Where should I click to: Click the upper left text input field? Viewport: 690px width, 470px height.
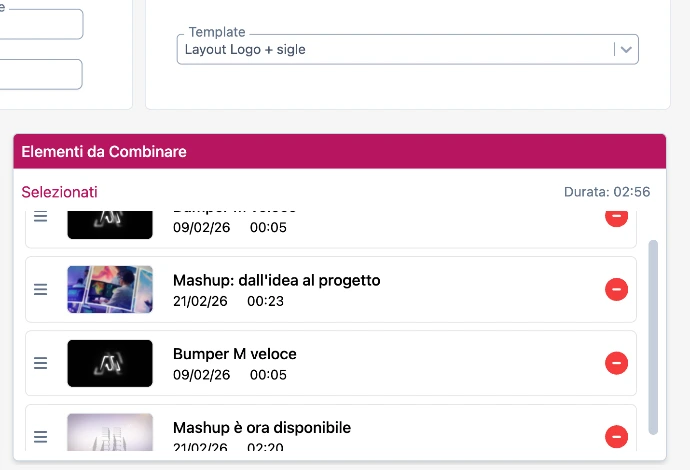[x=40, y=24]
